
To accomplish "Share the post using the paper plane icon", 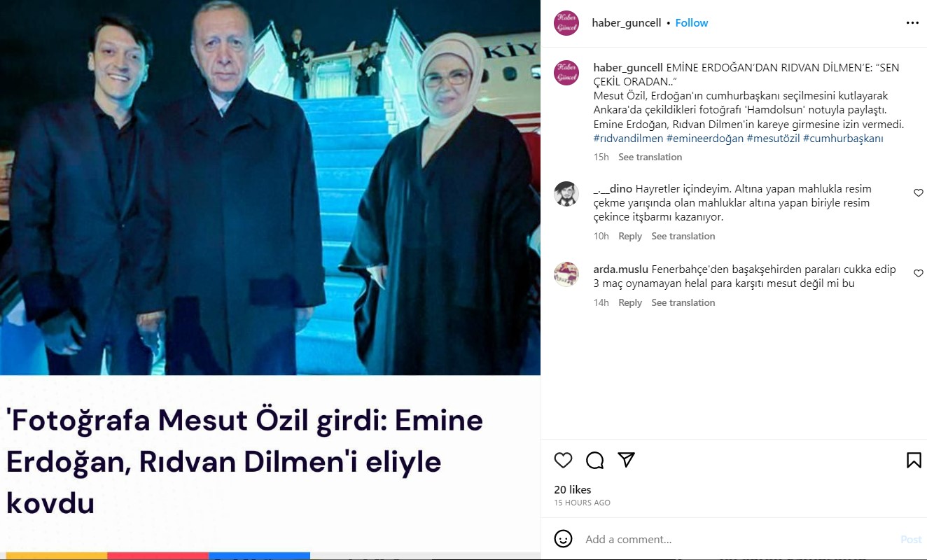I will pyautogui.click(x=627, y=460).
